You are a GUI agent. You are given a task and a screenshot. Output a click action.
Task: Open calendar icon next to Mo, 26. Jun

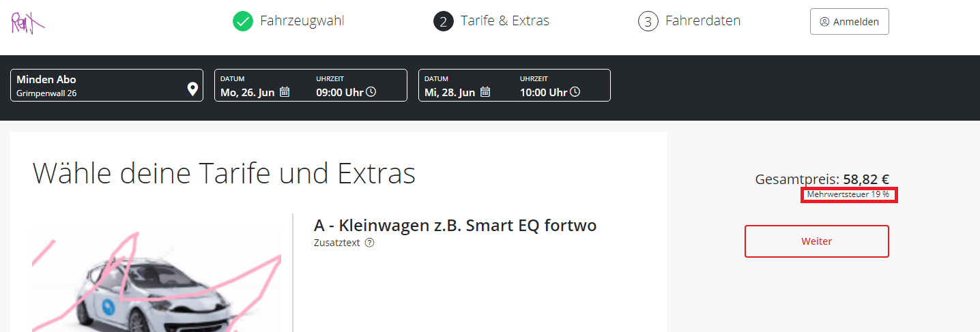285,92
